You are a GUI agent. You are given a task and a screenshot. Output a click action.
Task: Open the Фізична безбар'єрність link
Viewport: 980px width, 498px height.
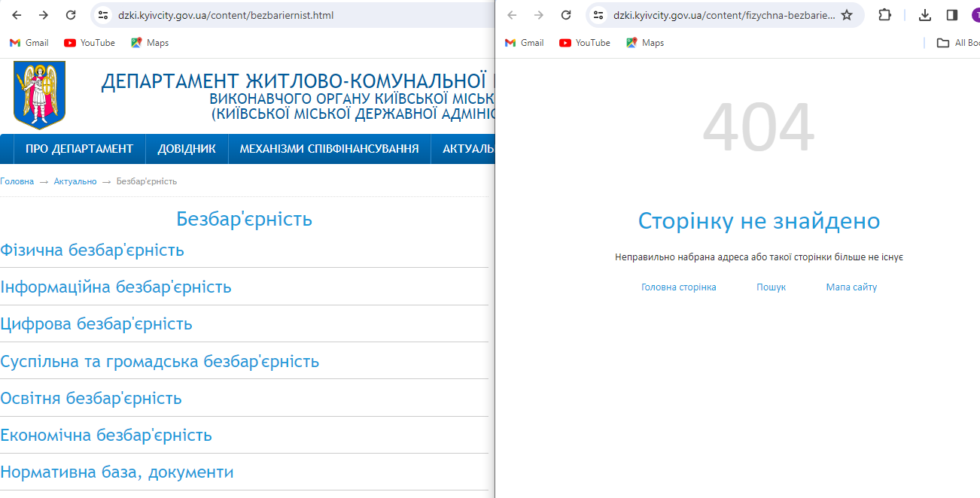point(91,250)
